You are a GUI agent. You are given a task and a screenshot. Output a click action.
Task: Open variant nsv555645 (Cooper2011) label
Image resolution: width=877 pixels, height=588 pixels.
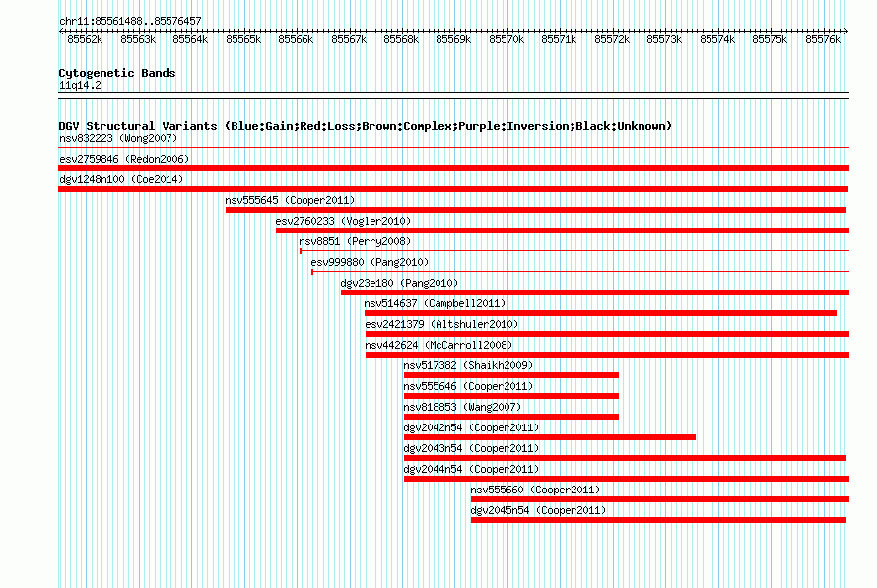click(290, 200)
